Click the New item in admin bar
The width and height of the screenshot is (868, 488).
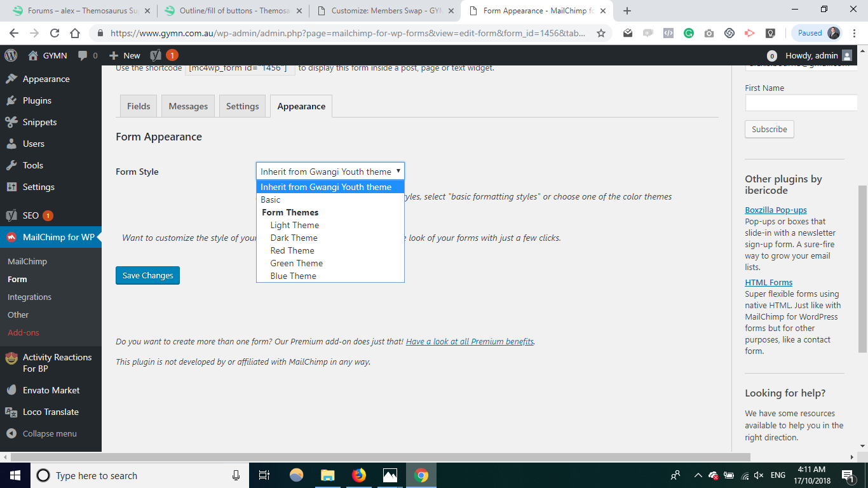tap(125, 55)
